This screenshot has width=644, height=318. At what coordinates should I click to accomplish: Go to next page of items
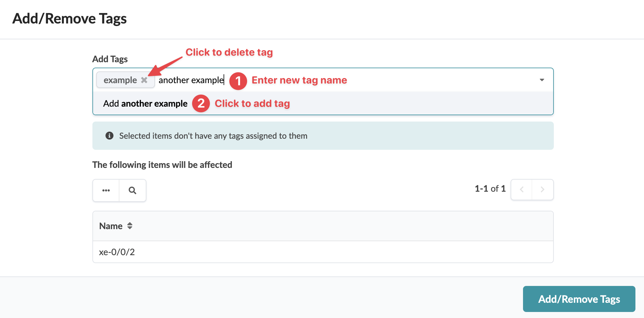pyautogui.click(x=542, y=189)
